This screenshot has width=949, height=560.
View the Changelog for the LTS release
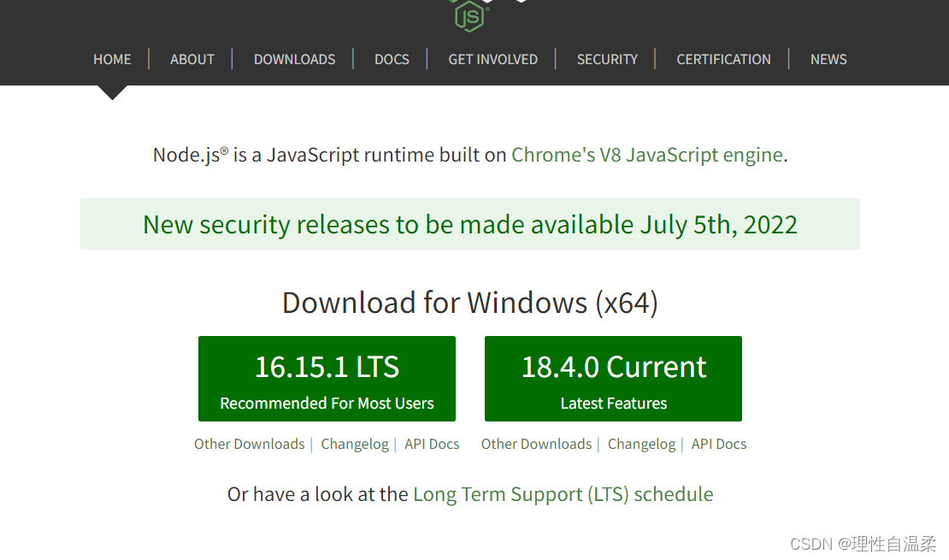(x=355, y=444)
